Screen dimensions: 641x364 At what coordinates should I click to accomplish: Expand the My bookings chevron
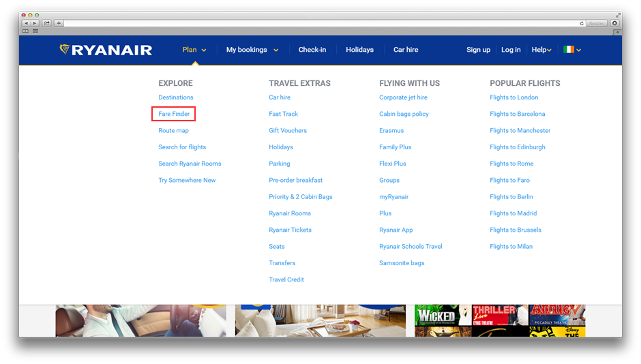[x=276, y=50]
